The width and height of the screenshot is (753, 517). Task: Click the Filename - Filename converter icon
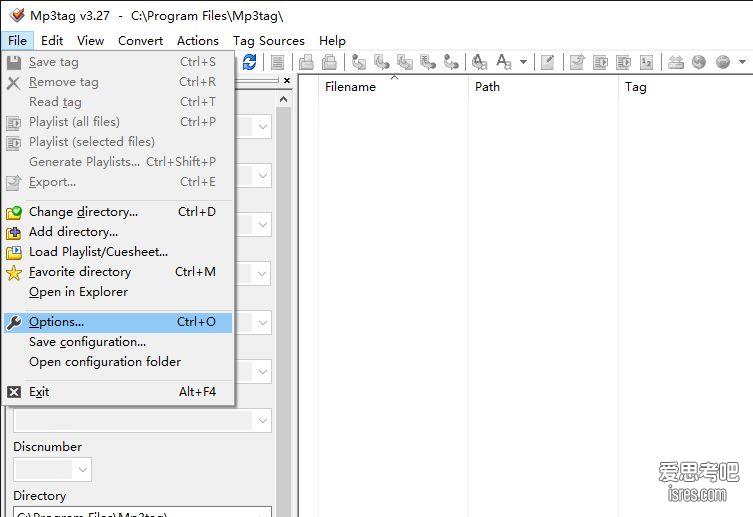(405, 62)
